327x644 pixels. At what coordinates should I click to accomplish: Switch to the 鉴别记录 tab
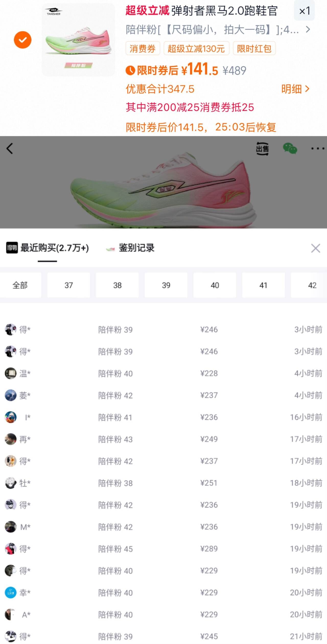(x=130, y=248)
